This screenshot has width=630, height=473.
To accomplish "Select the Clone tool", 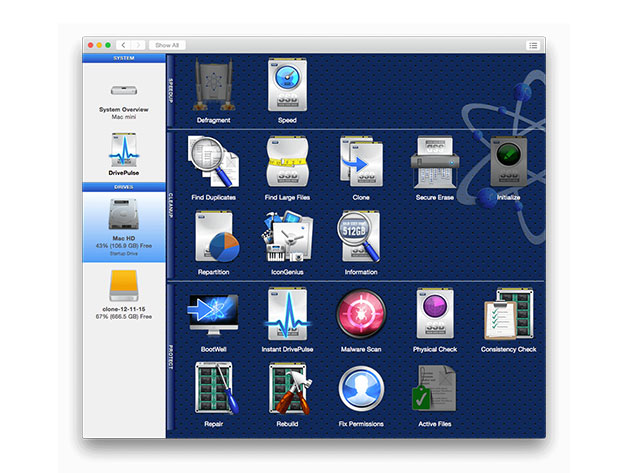I will coord(361,167).
